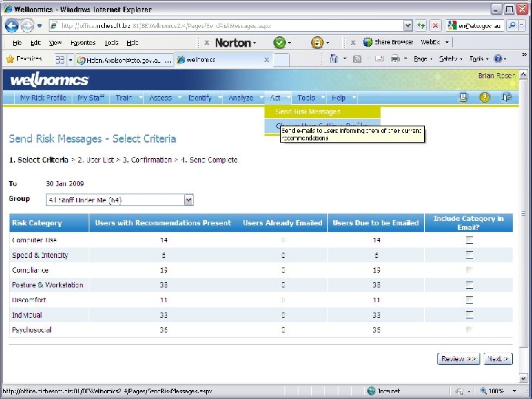Click the Norton gold padlock icon
532x399 pixels.
[317, 43]
